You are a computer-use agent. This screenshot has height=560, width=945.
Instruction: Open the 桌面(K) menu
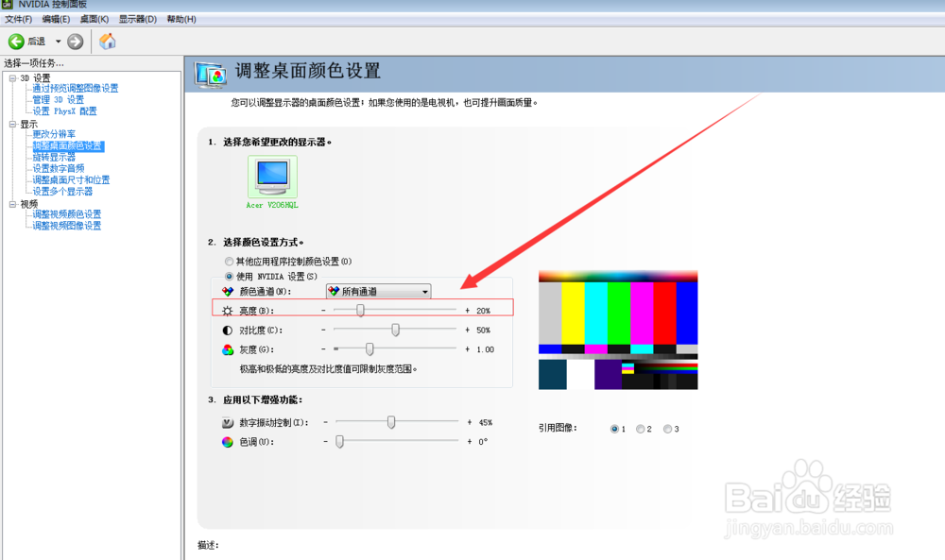[94, 19]
